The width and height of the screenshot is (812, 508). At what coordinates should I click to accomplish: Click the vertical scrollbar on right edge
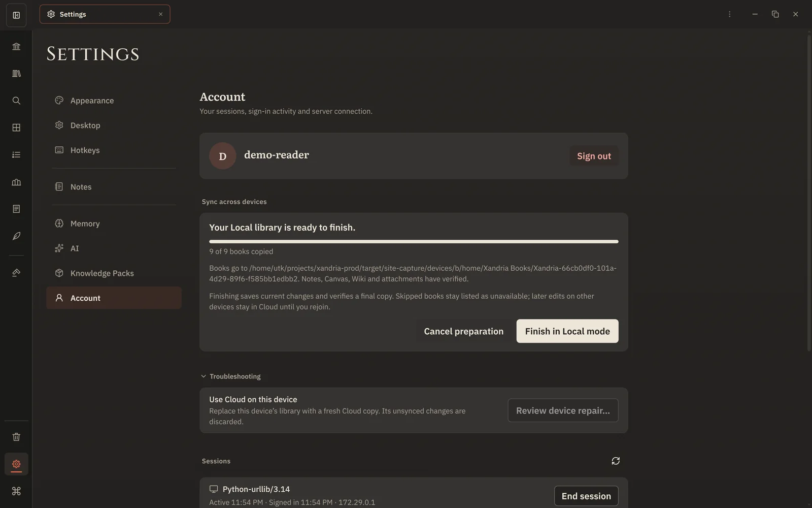809,193
